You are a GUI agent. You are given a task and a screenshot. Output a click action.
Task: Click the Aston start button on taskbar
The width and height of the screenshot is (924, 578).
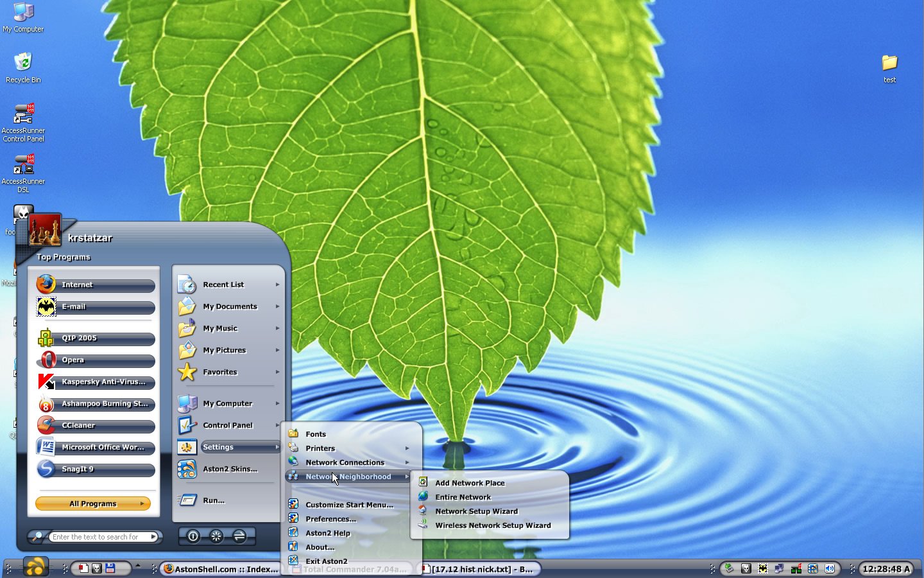click(35, 567)
